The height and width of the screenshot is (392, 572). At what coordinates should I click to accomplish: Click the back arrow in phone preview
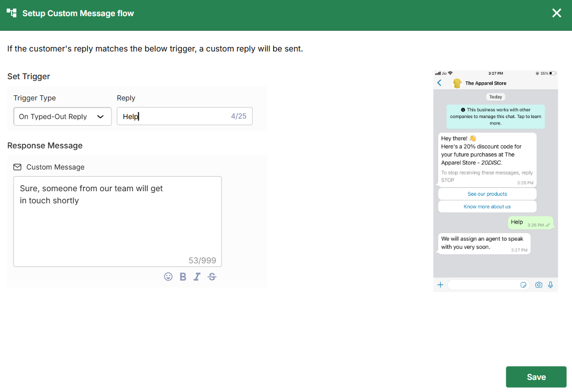coord(440,83)
